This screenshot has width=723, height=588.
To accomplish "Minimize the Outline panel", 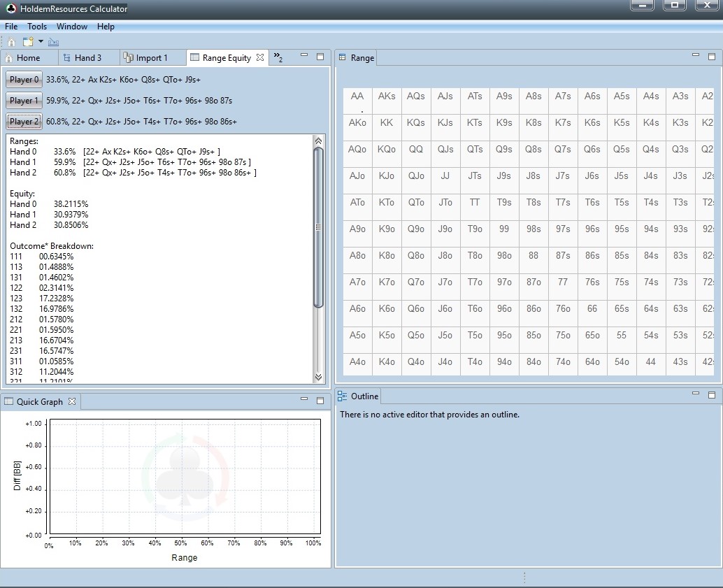I will [695, 394].
